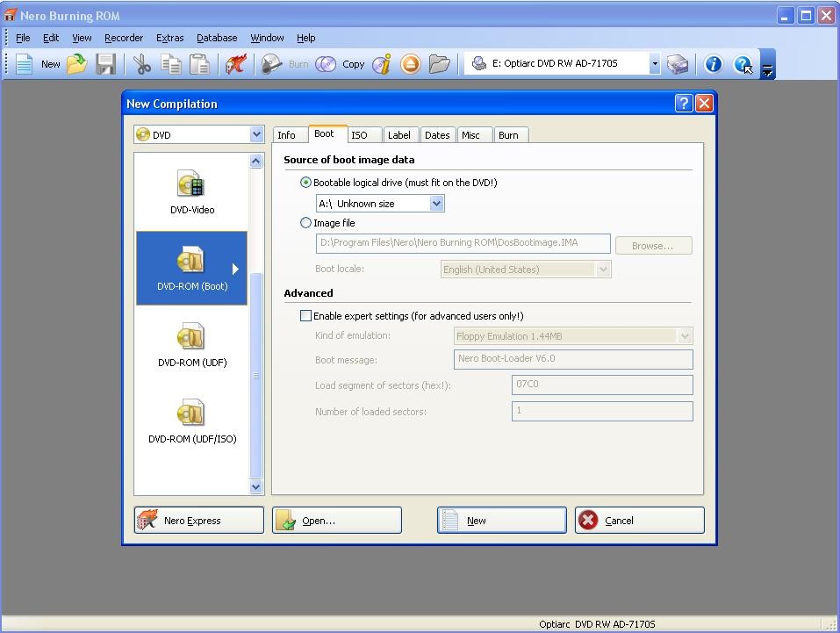The height and width of the screenshot is (633, 840).
Task: Click the blue Info toolbar icon
Action: [713, 64]
